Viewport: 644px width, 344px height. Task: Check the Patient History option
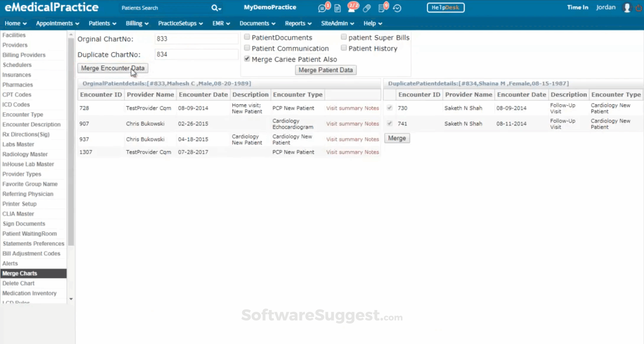(x=344, y=48)
